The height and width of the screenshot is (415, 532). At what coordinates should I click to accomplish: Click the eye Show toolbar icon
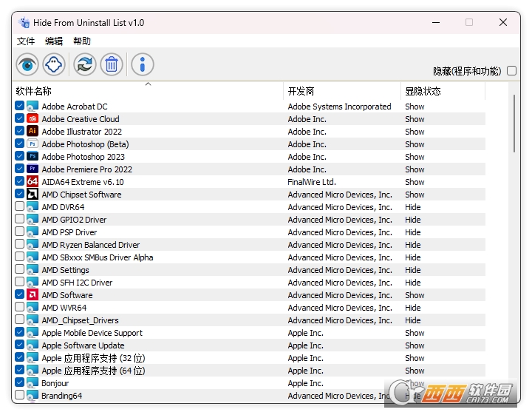(x=27, y=64)
